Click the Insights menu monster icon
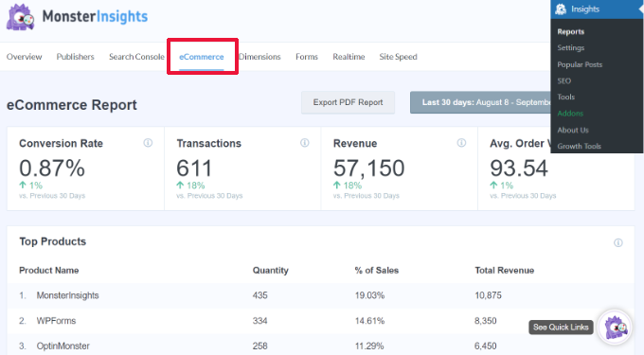 point(561,9)
